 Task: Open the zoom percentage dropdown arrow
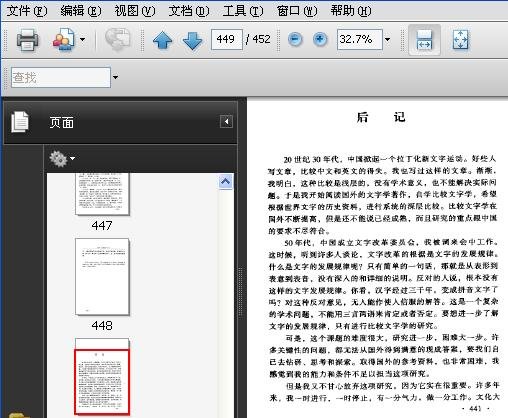tap(387, 39)
